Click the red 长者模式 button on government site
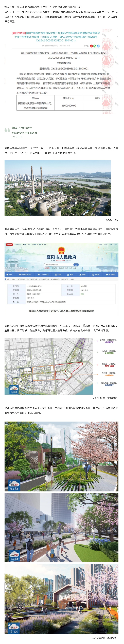Screen dimensions: 124x644 [x=9, y=245]
